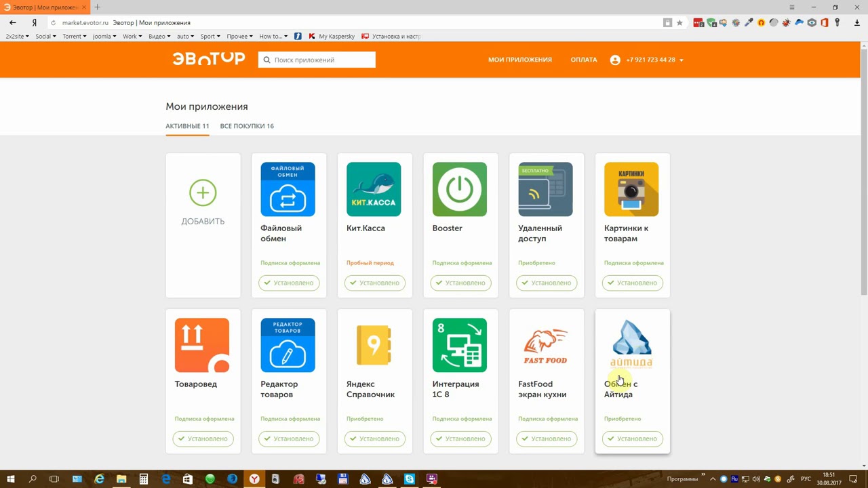Screen dimensions: 868x488
Task: Expand the Torrent bookmarks folder
Action: coord(74,37)
